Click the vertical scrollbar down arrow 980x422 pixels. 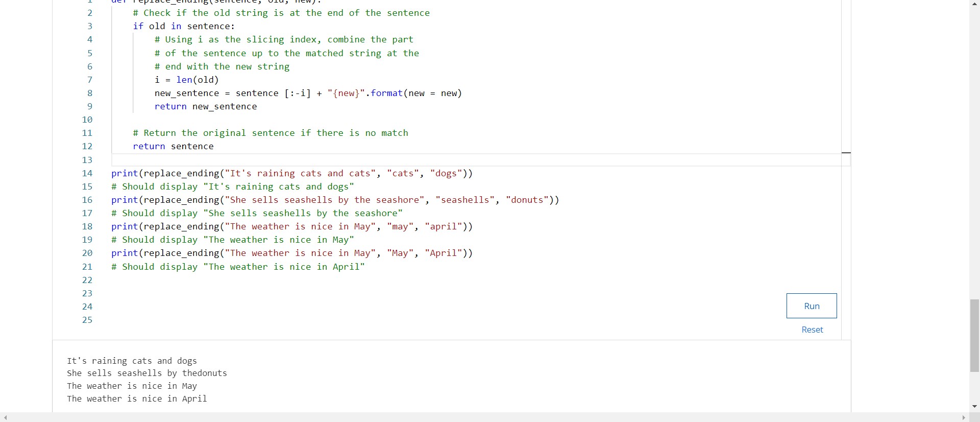pyautogui.click(x=974, y=407)
